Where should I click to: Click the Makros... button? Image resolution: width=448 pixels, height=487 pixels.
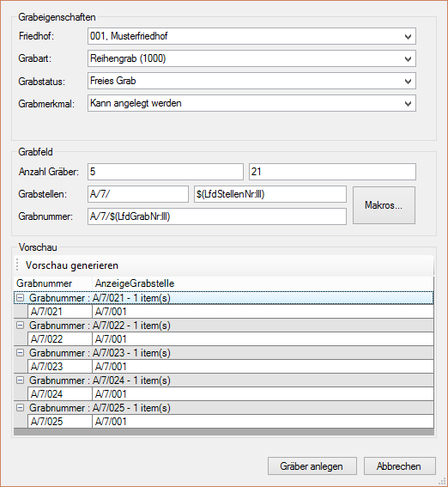tap(384, 205)
